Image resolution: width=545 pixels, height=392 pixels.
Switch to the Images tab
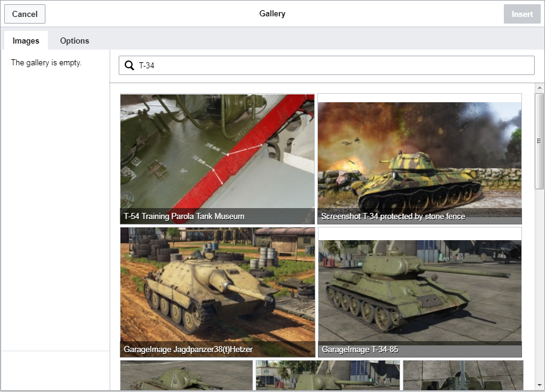click(x=26, y=41)
